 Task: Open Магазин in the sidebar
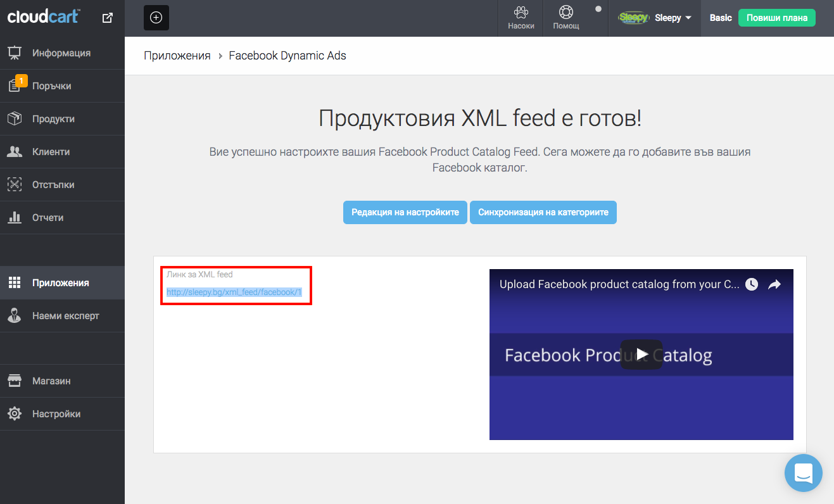[x=62, y=381]
